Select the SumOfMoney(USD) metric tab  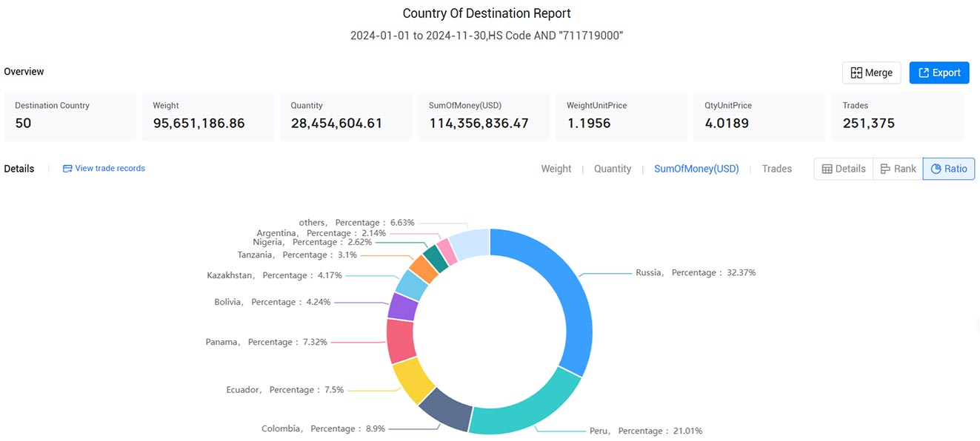[696, 169]
